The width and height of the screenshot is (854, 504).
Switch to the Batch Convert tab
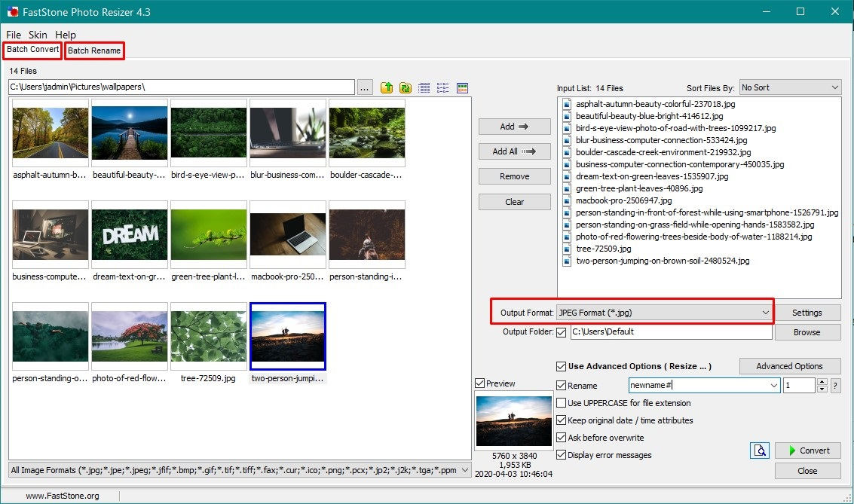[32, 50]
